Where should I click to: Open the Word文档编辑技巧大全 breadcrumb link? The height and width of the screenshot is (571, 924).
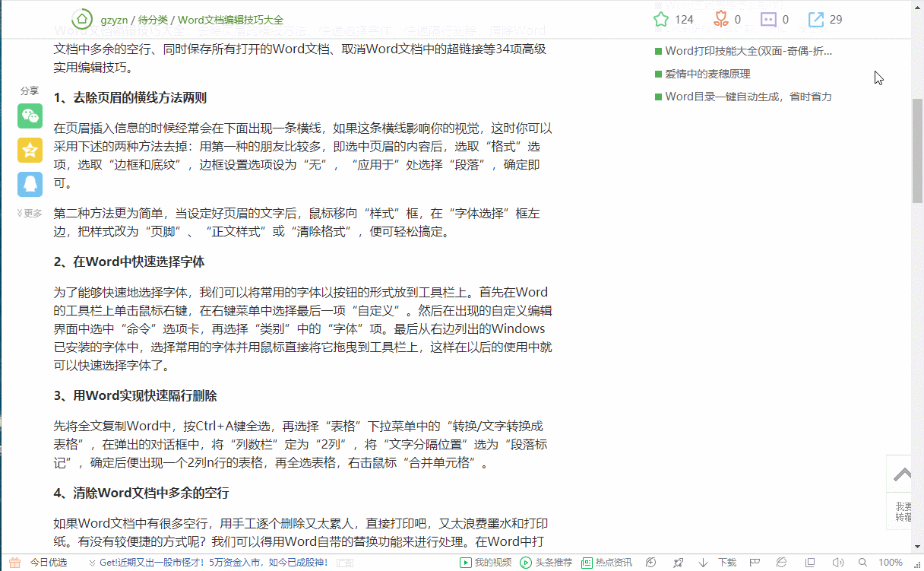click(230, 20)
